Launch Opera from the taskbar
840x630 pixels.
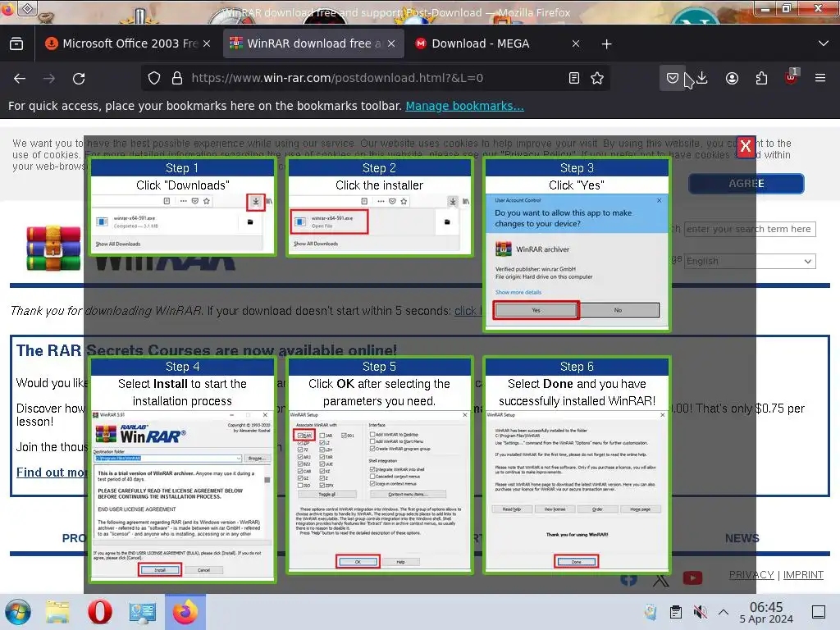tap(99, 612)
